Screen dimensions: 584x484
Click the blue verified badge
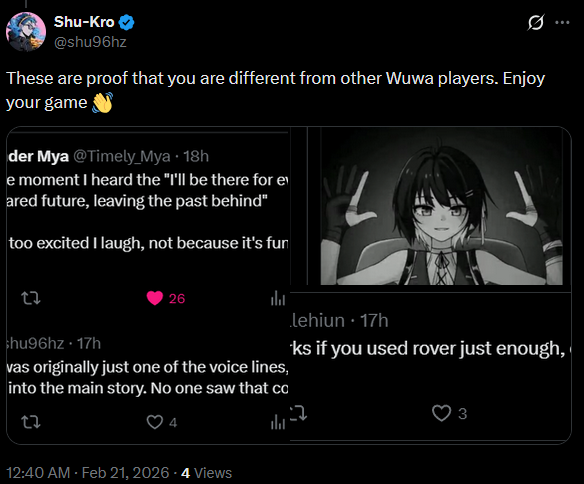coord(127,22)
